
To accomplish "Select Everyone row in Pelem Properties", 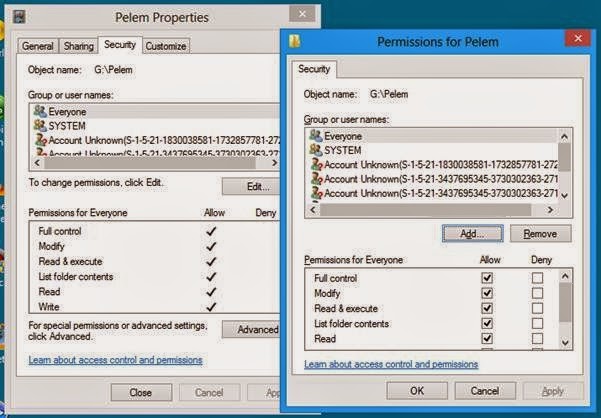I will 156,111.
